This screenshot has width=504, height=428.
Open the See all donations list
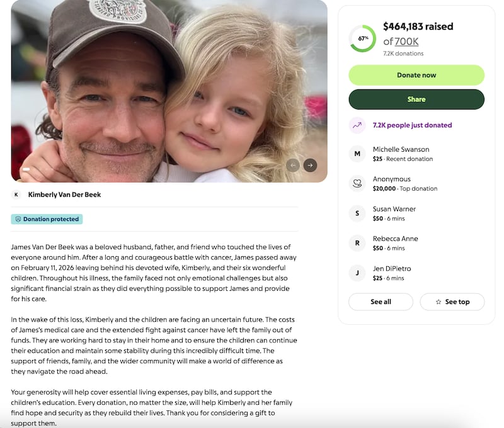point(381,302)
